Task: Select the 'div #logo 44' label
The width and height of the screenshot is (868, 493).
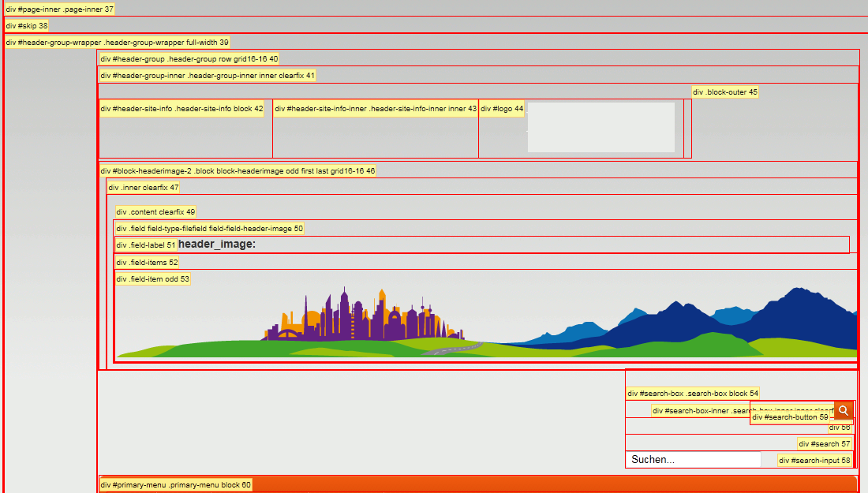Action: pyautogui.click(x=502, y=109)
